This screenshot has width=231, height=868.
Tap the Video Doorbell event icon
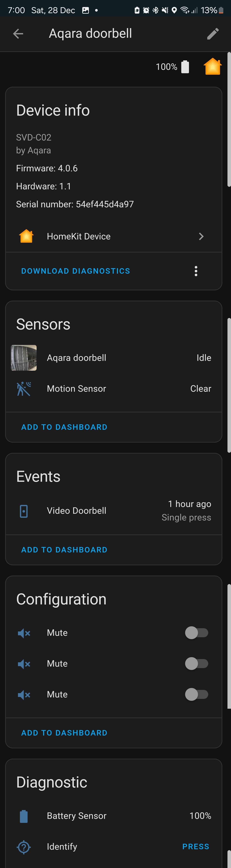[x=24, y=511]
